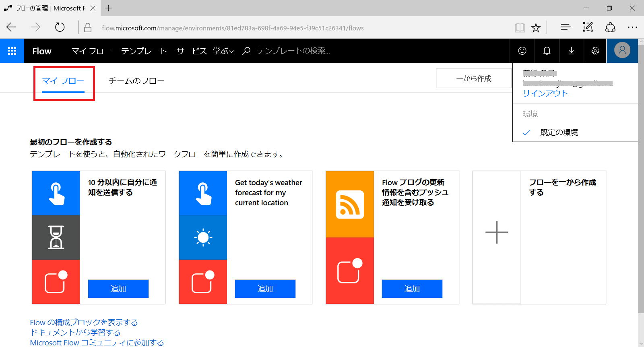This screenshot has height=347, width=644.
Task: Click the large plus icon
Action: pos(497,232)
